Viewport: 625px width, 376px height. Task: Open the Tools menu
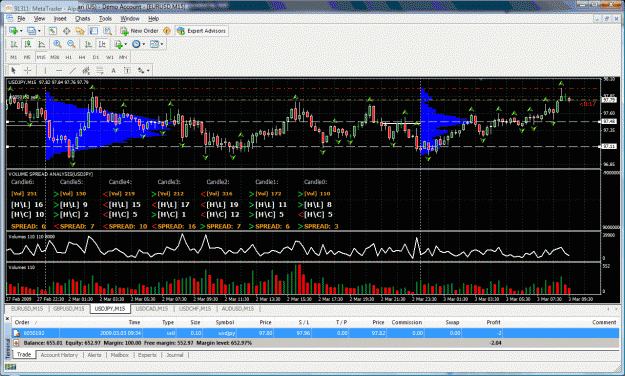[x=105, y=18]
